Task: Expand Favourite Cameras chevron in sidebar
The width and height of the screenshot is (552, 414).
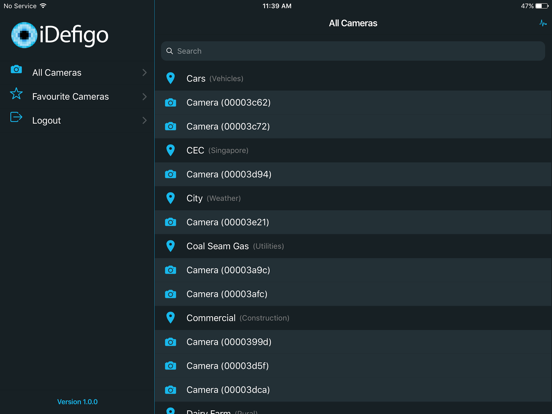Action: 144,96
